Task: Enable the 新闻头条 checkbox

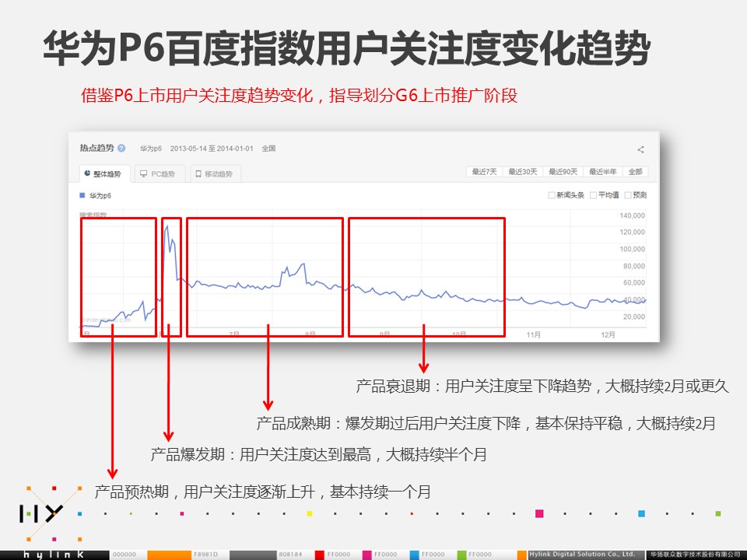Action: click(x=552, y=195)
